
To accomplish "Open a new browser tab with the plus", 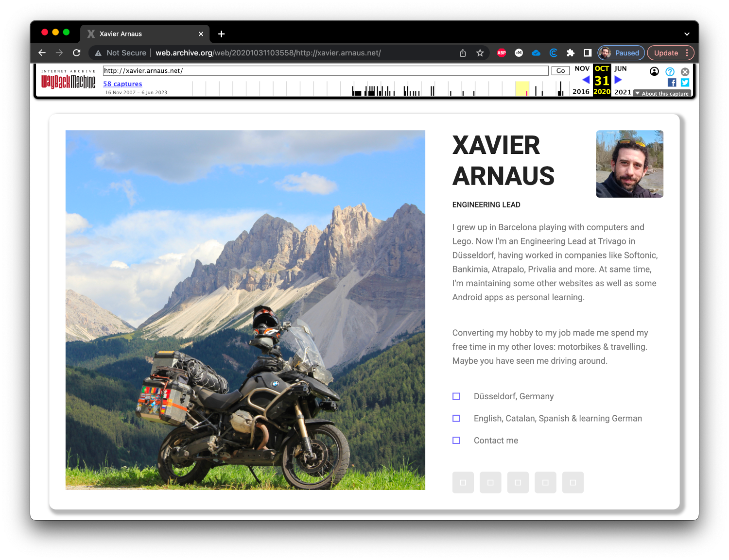I will click(221, 34).
